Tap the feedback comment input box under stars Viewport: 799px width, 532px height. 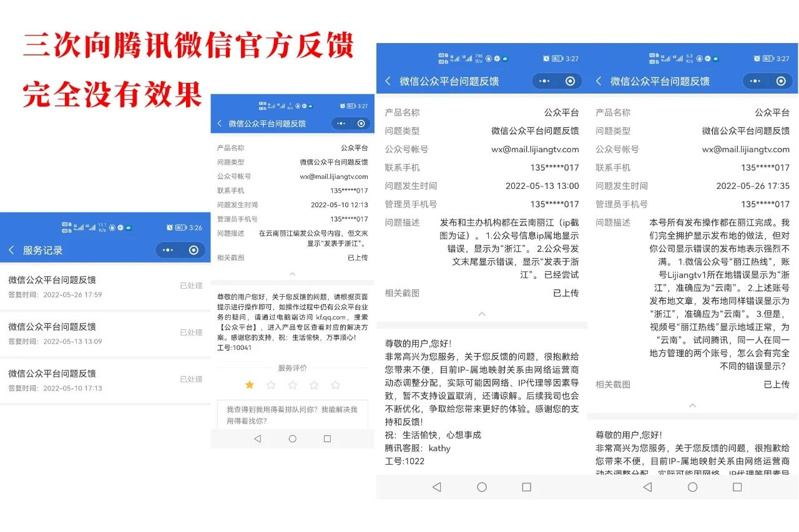click(x=292, y=415)
